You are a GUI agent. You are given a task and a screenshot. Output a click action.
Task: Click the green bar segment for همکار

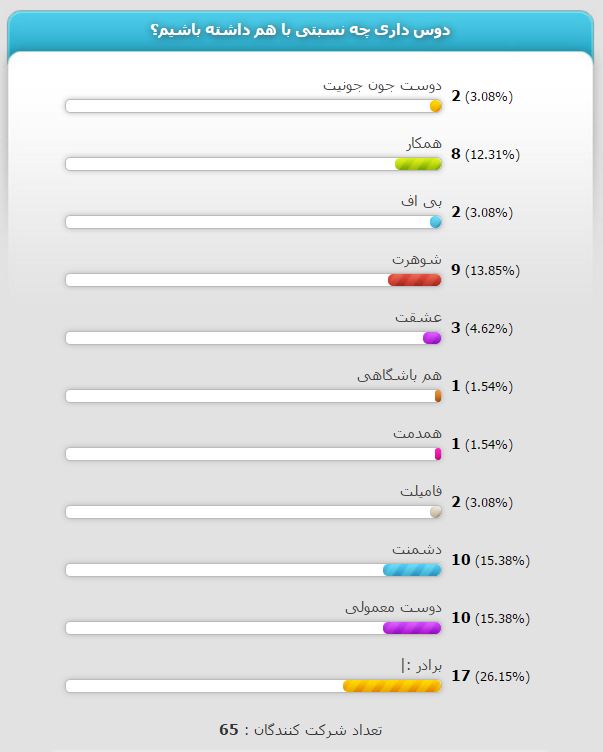418,164
